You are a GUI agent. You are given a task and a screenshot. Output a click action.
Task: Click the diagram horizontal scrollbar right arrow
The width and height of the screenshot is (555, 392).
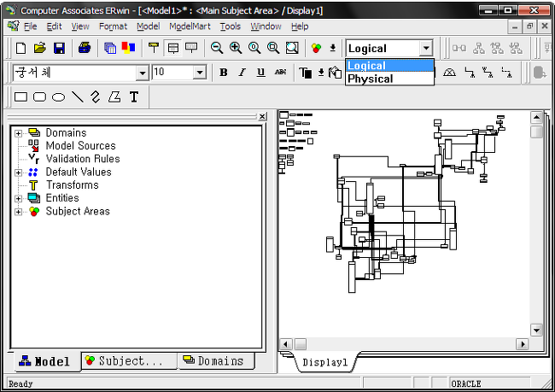click(x=522, y=344)
